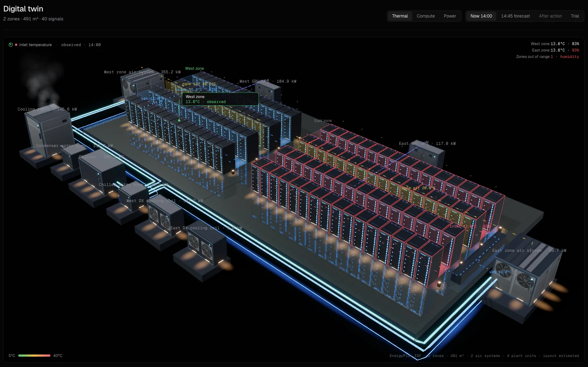Click the West DX cooling coil label
This screenshot has width=588, height=367.
click(x=165, y=201)
